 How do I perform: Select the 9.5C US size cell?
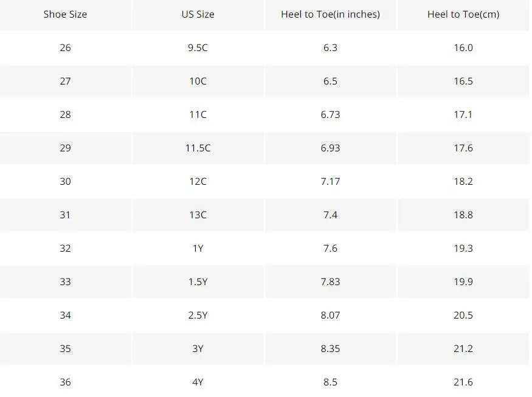point(198,47)
